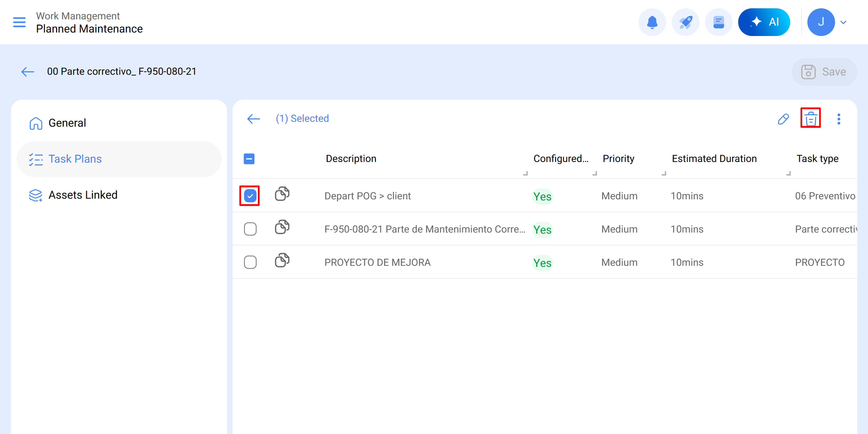Check the PROYECTO DE MEJORA checkbox

click(250, 262)
